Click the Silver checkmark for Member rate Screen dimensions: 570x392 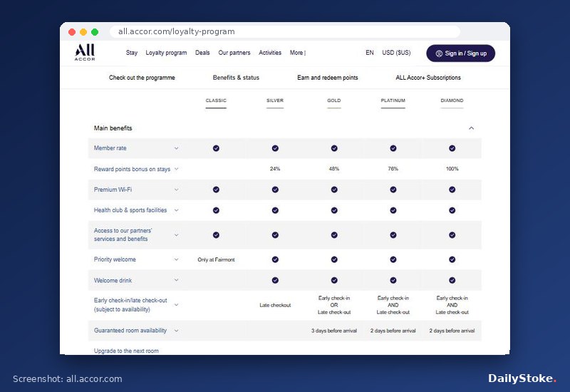(275, 148)
